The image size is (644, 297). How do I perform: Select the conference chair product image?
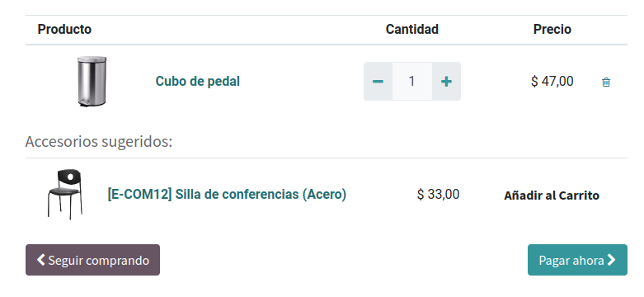[65, 195]
